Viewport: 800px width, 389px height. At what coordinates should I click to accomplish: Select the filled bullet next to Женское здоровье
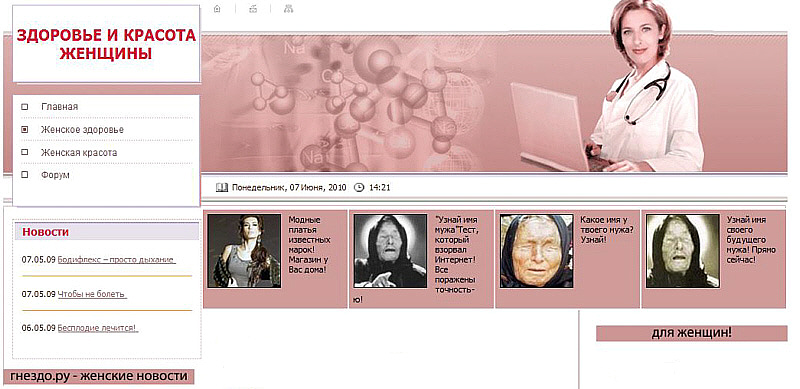(24, 130)
